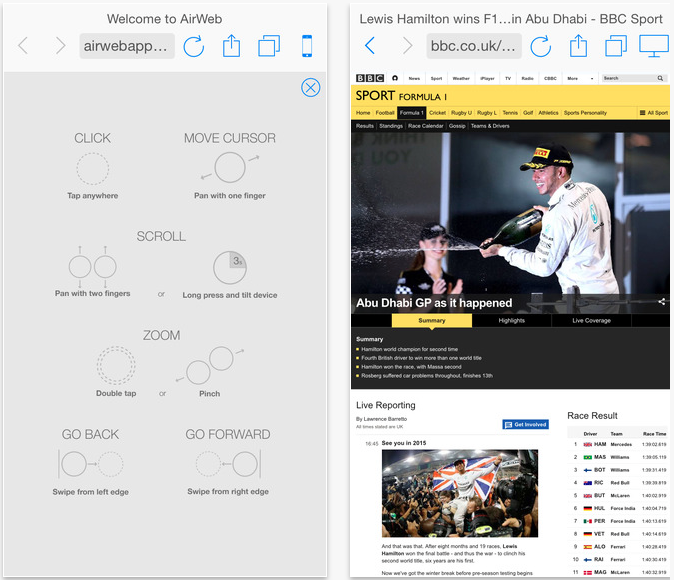Open Weather in BBC top bar
The image size is (674, 580).
(x=461, y=78)
